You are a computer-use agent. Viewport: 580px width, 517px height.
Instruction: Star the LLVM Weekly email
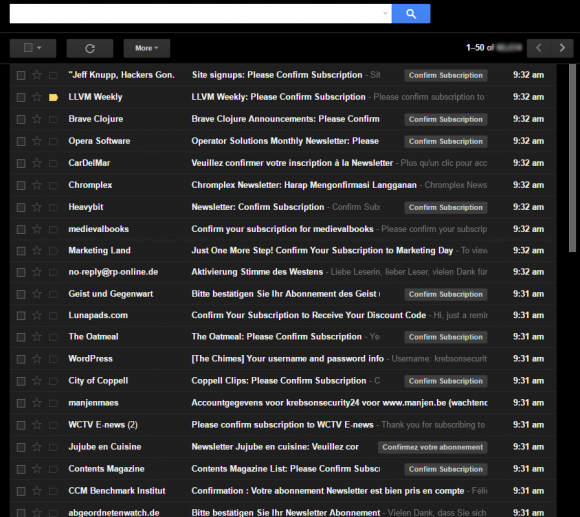37,97
